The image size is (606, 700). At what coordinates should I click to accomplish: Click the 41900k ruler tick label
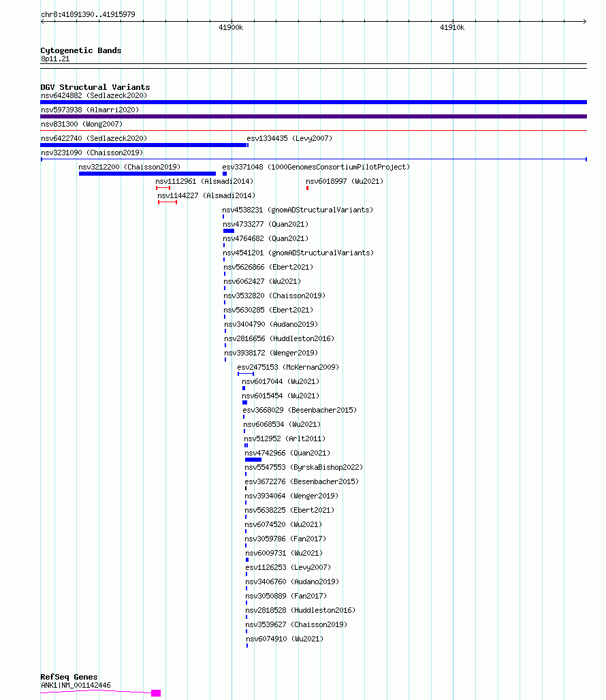click(x=231, y=28)
